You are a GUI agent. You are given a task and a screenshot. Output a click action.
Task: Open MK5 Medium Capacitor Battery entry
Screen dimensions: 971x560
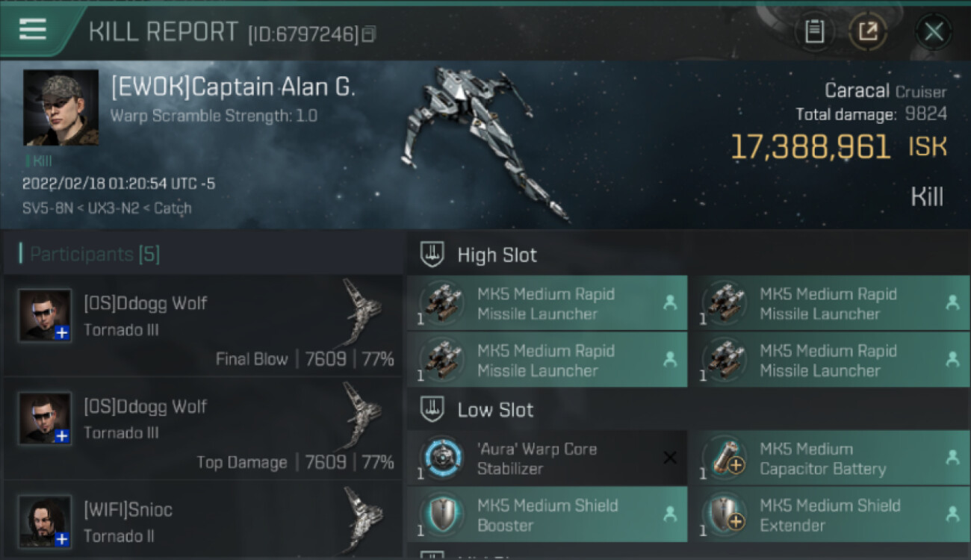[822, 458]
